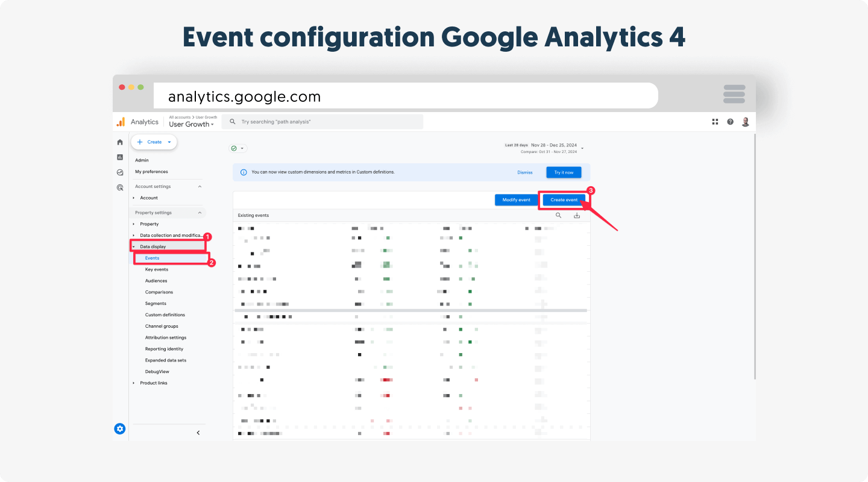Open the Google apps grid icon
868x482 pixels.
(715, 122)
